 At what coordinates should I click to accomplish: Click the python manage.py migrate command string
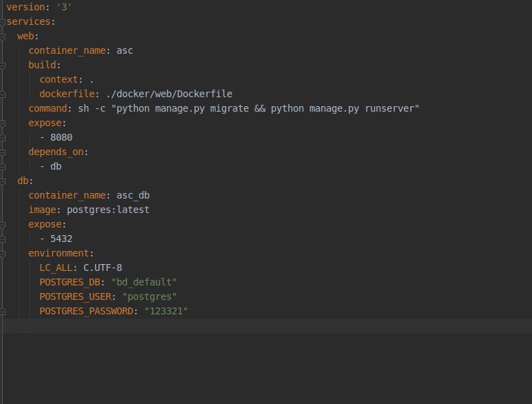pos(265,108)
